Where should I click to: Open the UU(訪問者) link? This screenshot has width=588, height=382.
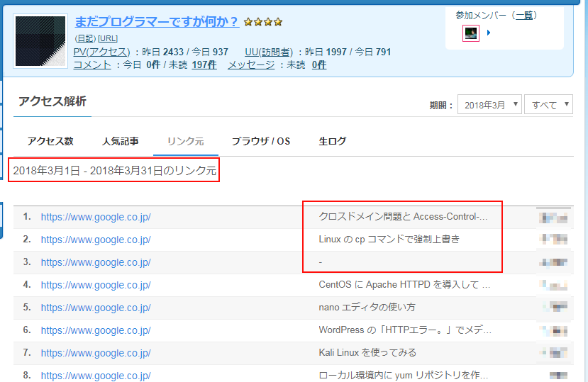pyautogui.click(x=269, y=52)
